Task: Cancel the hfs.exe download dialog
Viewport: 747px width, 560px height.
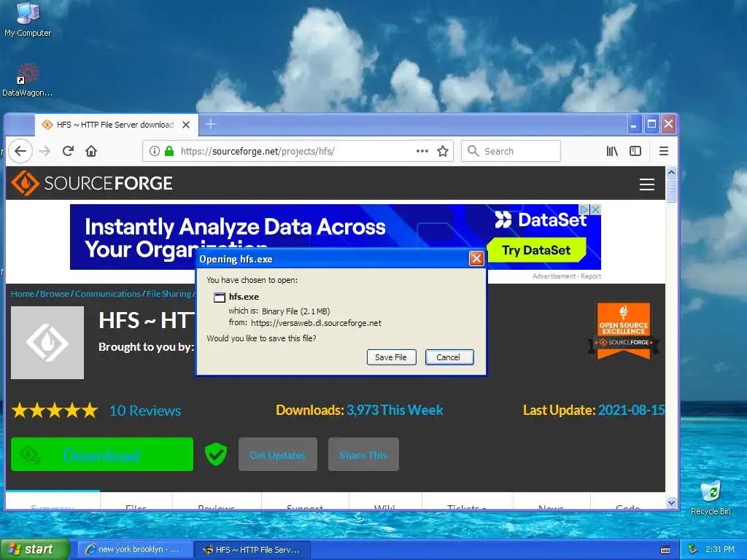Action: pyautogui.click(x=449, y=357)
